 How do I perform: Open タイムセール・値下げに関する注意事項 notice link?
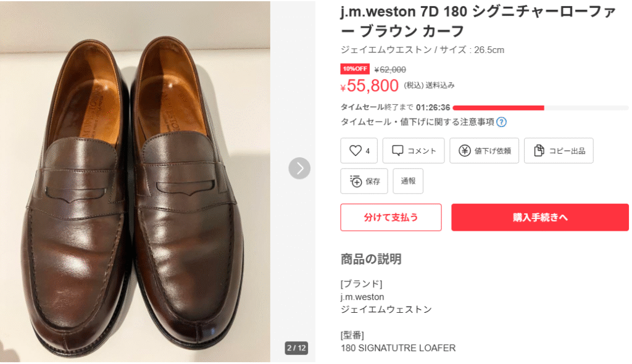[417, 122]
